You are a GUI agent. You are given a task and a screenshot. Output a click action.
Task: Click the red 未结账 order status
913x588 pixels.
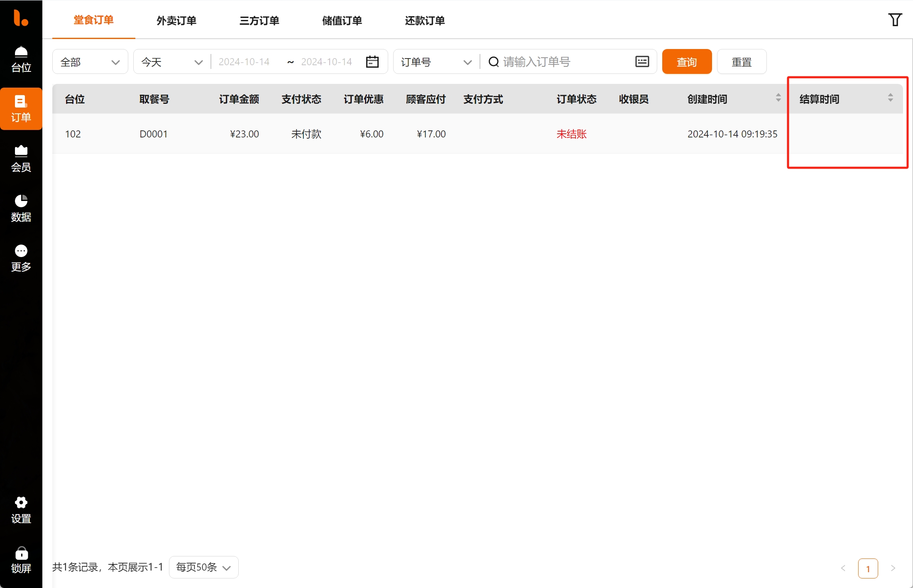point(572,134)
